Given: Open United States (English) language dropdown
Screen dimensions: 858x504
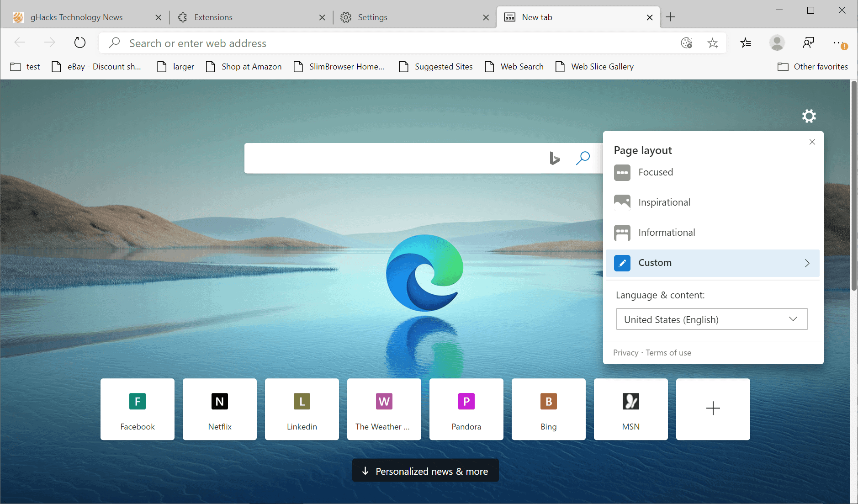Looking at the screenshot, I should [x=712, y=319].
